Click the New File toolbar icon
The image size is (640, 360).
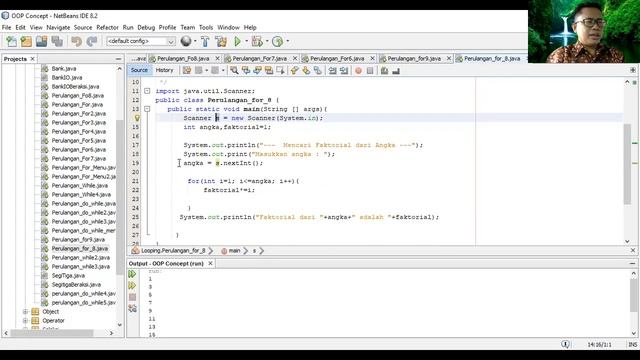click(11, 41)
